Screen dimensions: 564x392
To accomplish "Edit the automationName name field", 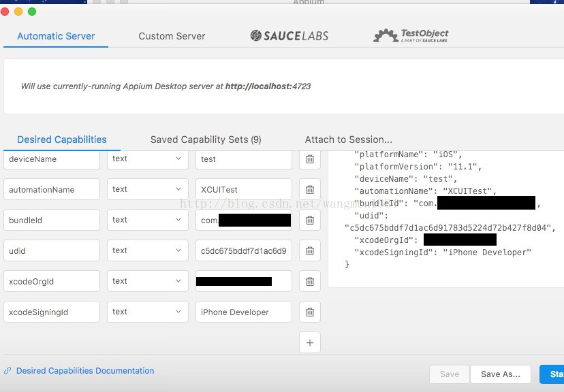I will click(52, 189).
